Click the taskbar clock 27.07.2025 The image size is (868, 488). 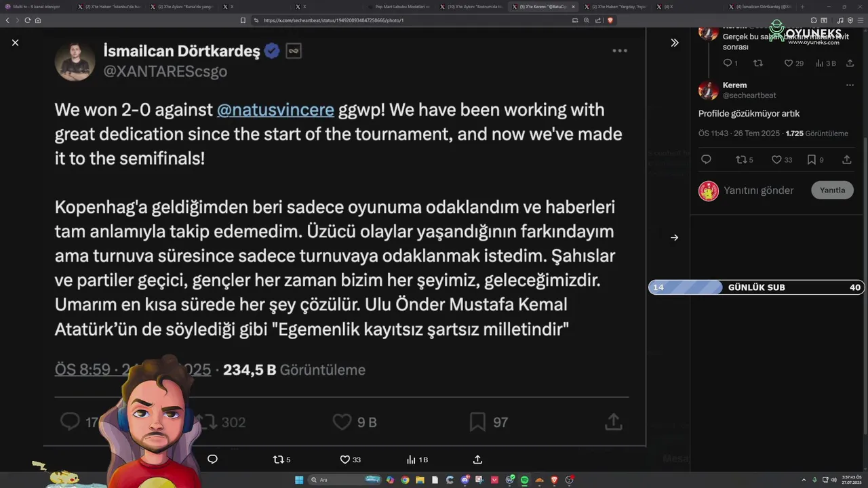click(x=852, y=480)
